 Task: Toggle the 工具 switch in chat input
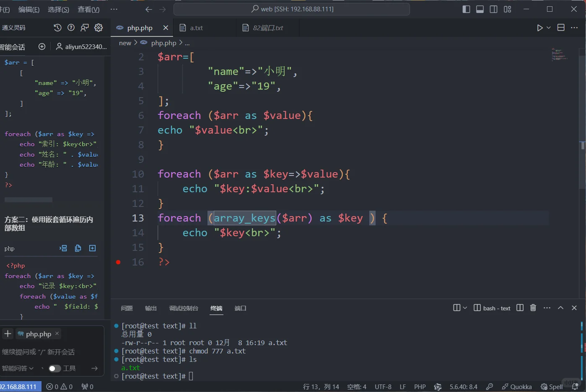coord(55,369)
